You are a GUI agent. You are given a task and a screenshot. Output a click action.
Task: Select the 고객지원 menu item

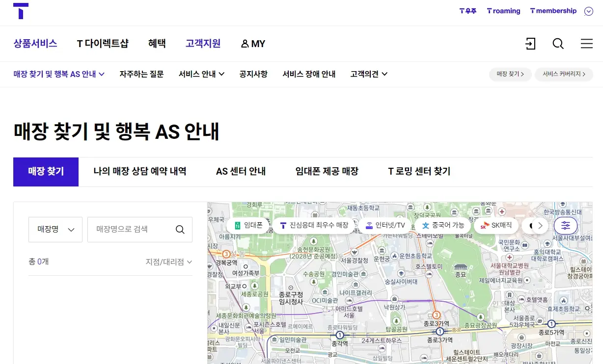click(x=203, y=44)
